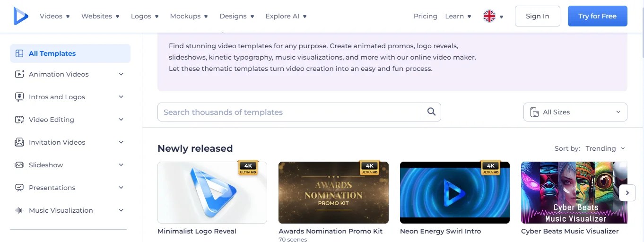644x242 pixels.
Task: Click the magnifying glass search icon
Action: pyautogui.click(x=431, y=112)
